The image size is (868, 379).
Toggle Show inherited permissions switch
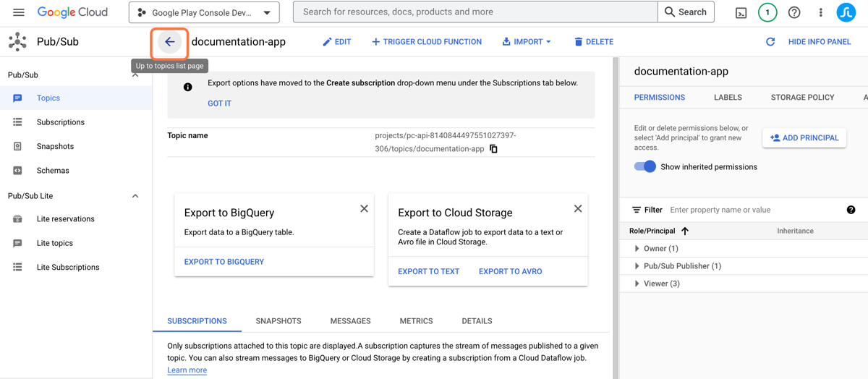coord(645,166)
